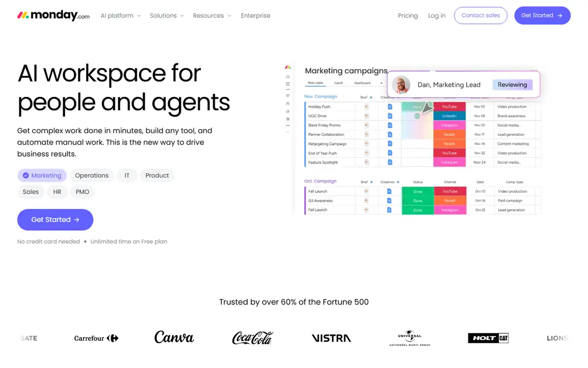This screenshot has height=368, width=588.
Task: Click the monday.com logo
Action: click(x=53, y=16)
